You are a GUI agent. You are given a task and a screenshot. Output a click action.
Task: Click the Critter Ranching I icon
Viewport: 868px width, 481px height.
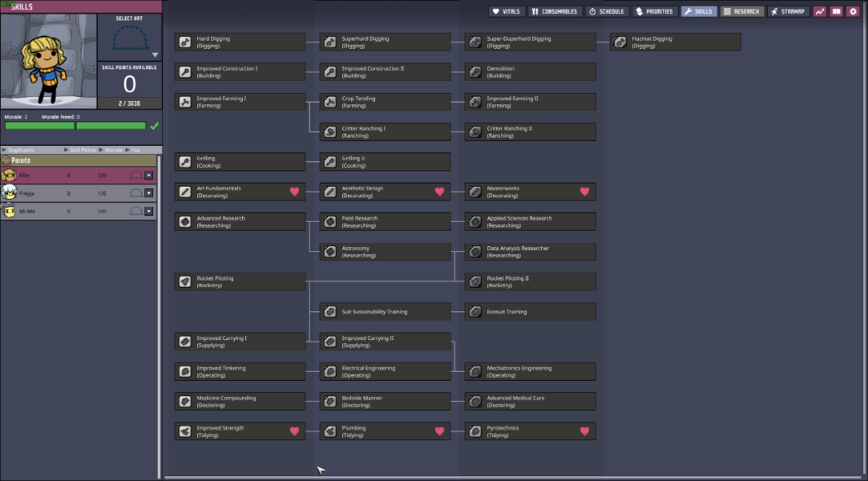[x=330, y=132]
